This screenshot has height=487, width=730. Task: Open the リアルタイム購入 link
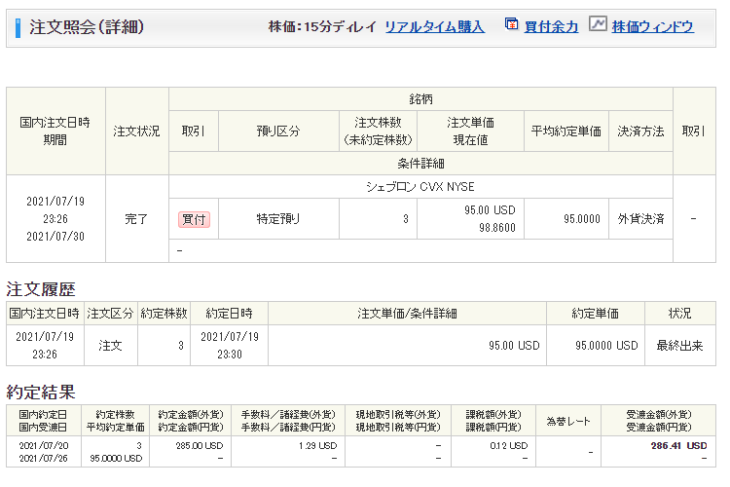point(434,27)
